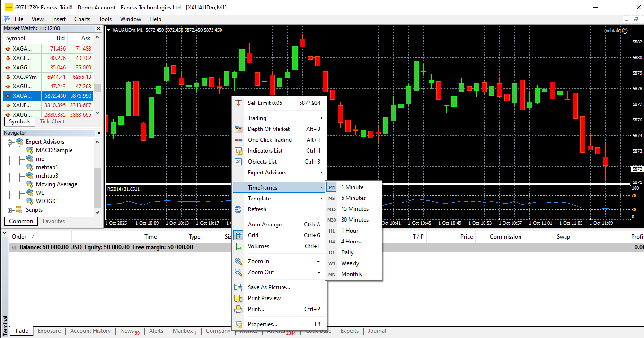Click the Refresh icon in context menu
The height and width of the screenshot is (338, 644).
coord(238,209)
